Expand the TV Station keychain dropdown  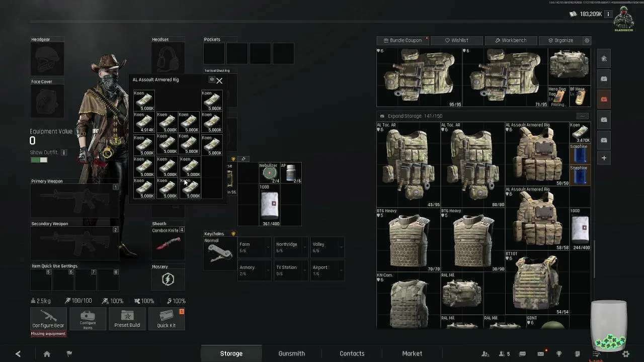291,270
